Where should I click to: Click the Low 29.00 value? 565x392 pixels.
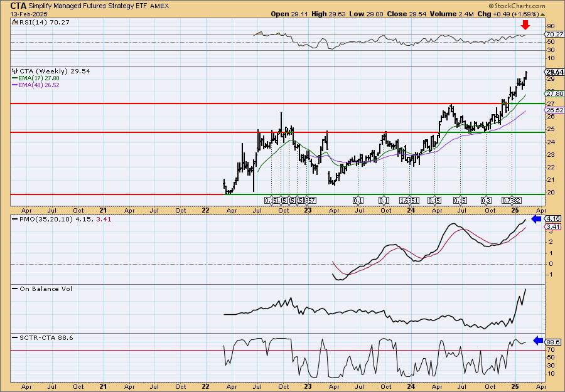(x=367, y=14)
